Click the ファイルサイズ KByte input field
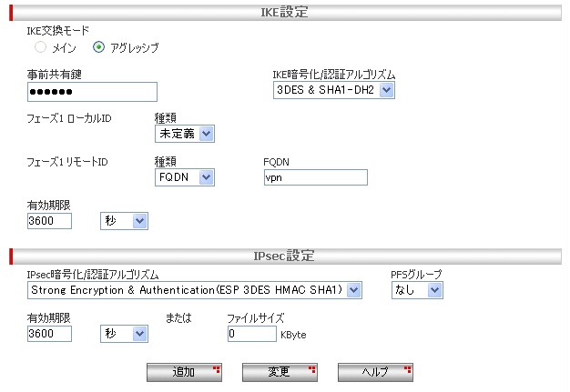Viewport: 570px width, 392px height. (x=251, y=334)
